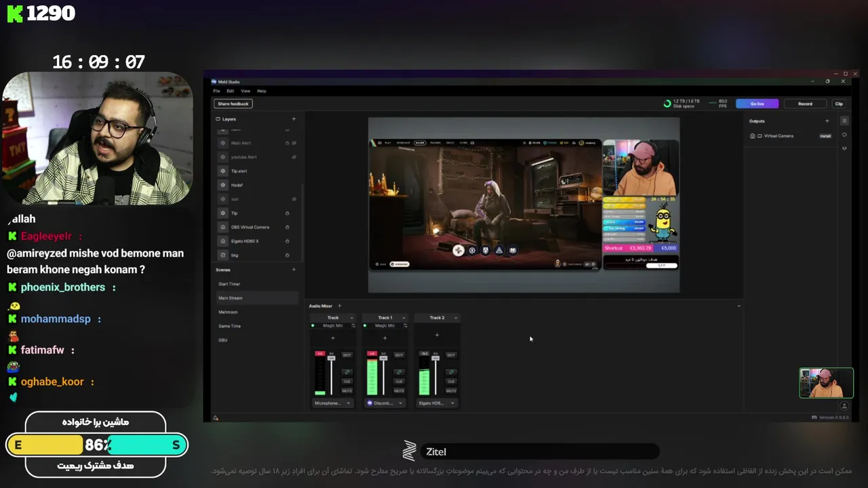Toggle lock on Main Alert layer
This screenshot has width=868, height=488.
287,143
